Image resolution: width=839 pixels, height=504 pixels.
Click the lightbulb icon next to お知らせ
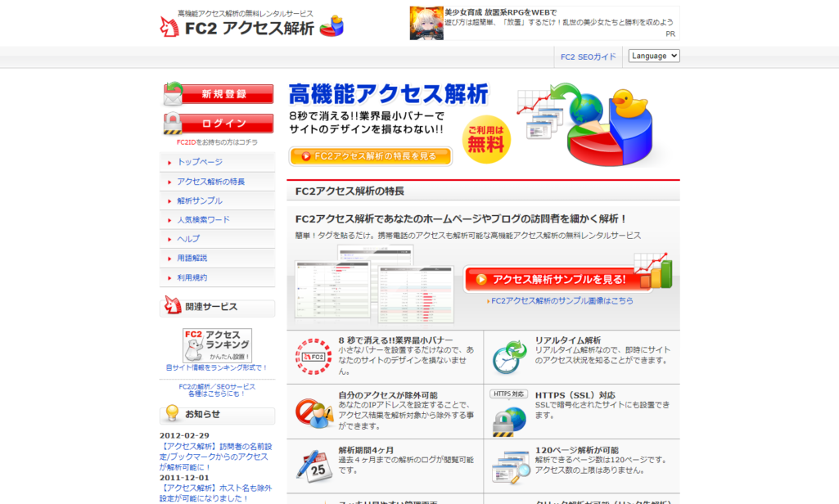pos(173,414)
